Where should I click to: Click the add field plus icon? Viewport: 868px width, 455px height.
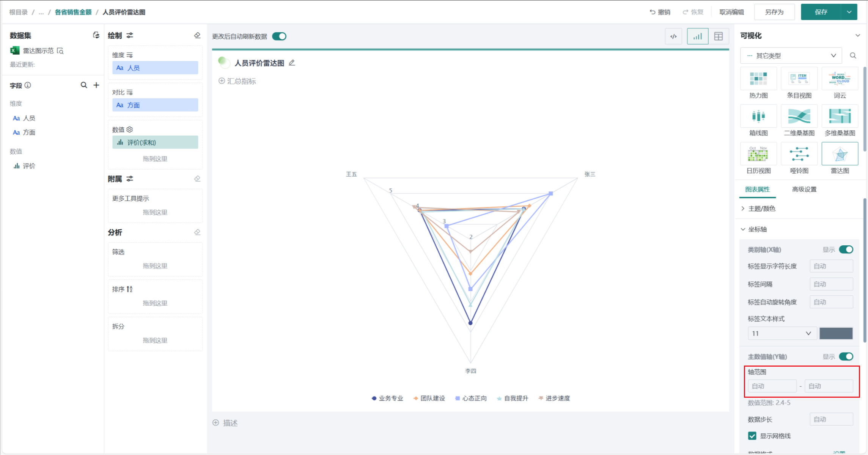[x=96, y=85]
